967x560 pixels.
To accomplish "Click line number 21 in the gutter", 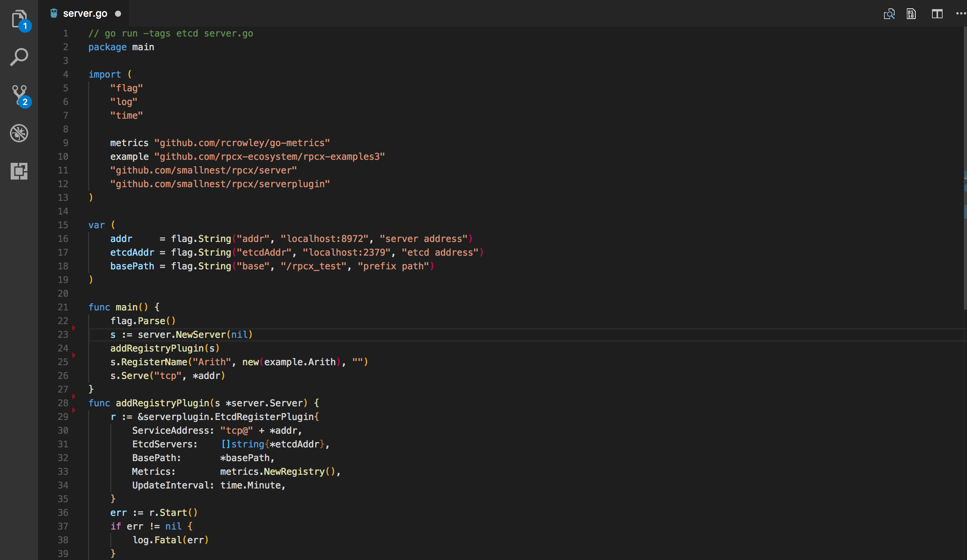I will [63, 307].
